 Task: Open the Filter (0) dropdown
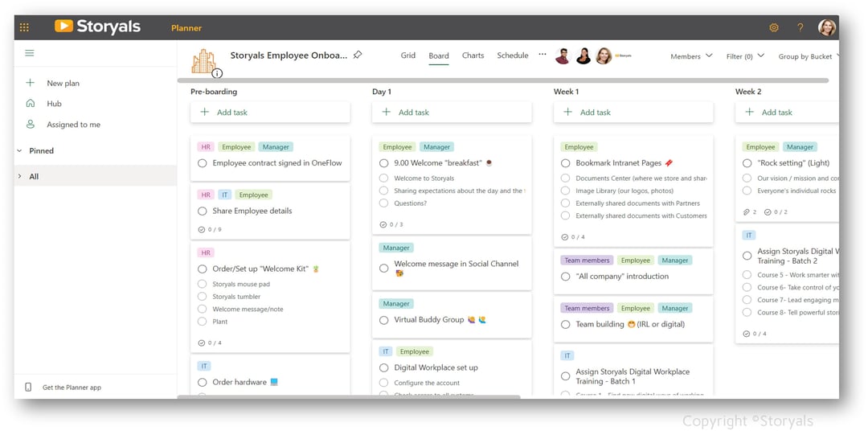point(745,56)
